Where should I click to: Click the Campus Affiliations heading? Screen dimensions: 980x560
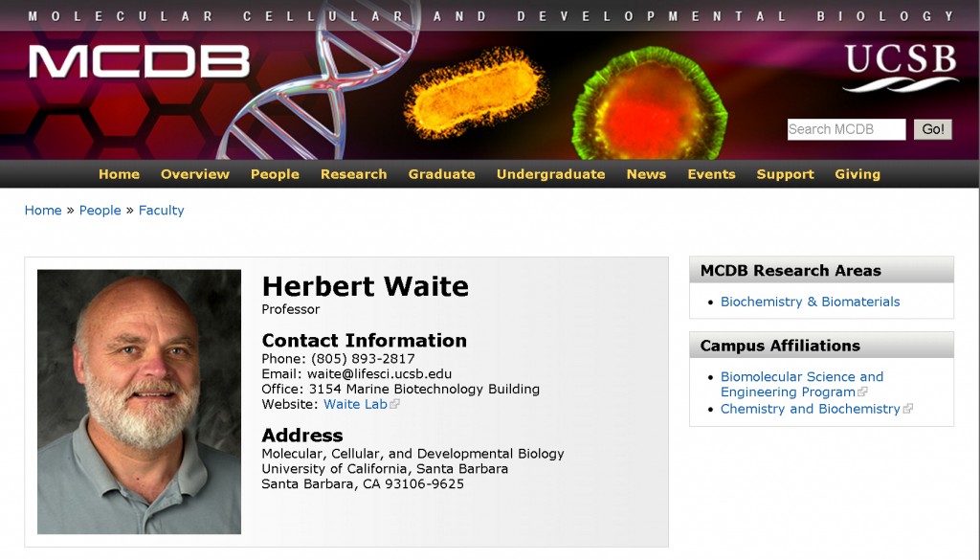tap(780, 346)
